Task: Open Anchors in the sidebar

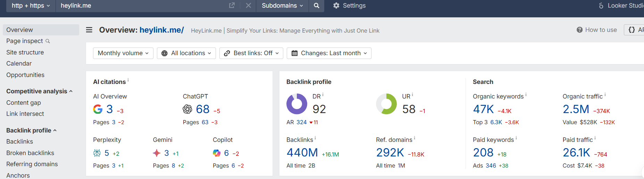Action: click(18, 176)
